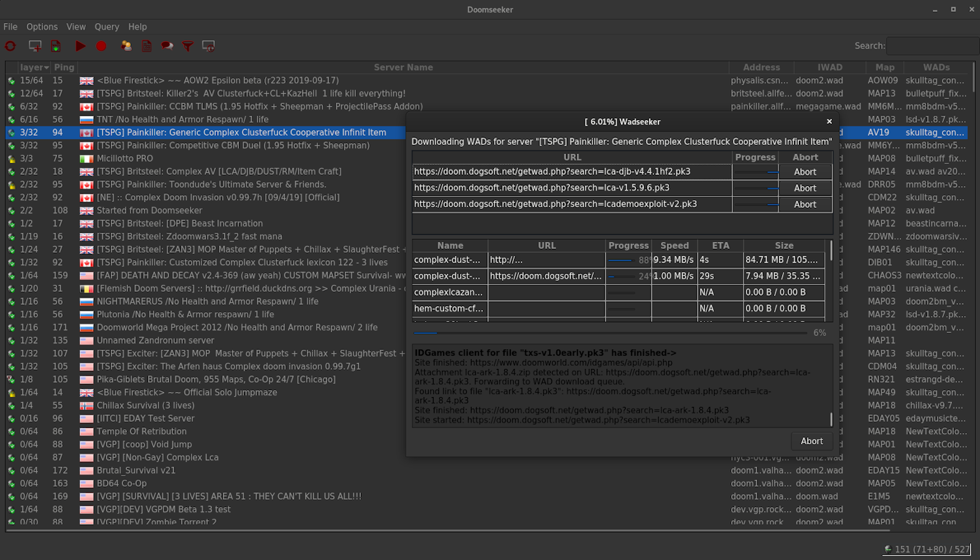Sort servers by Map column header

coord(885,67)
